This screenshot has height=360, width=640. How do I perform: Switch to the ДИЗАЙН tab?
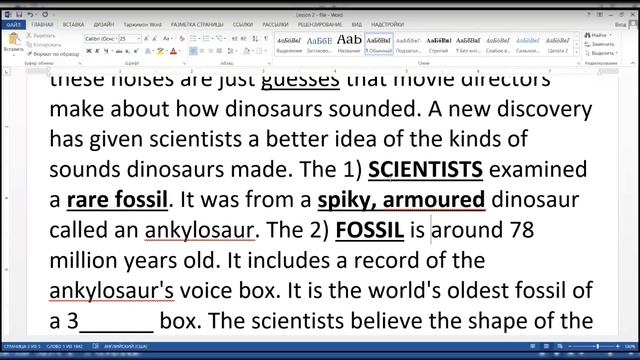click(104, 25)
